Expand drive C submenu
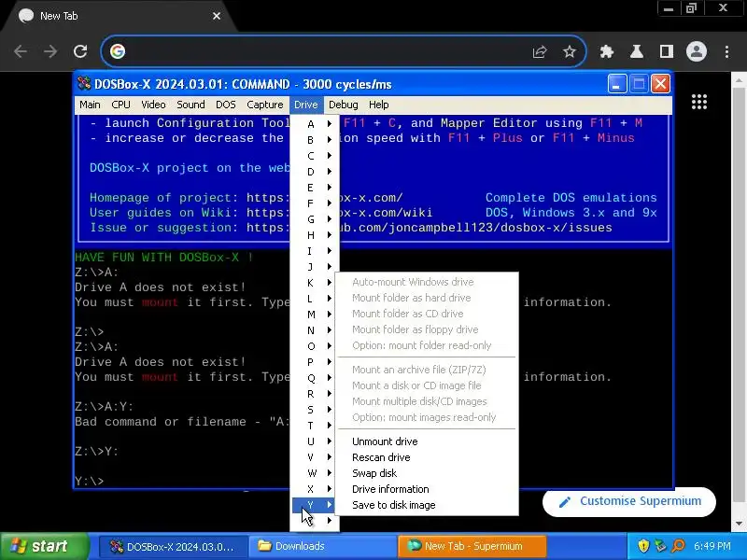 click(x=315, y=156)
